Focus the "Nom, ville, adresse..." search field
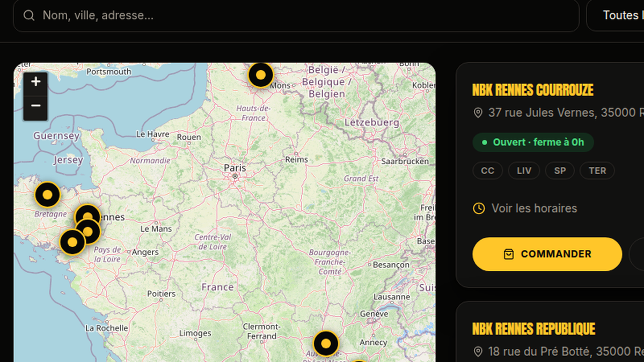 point(296,16)
